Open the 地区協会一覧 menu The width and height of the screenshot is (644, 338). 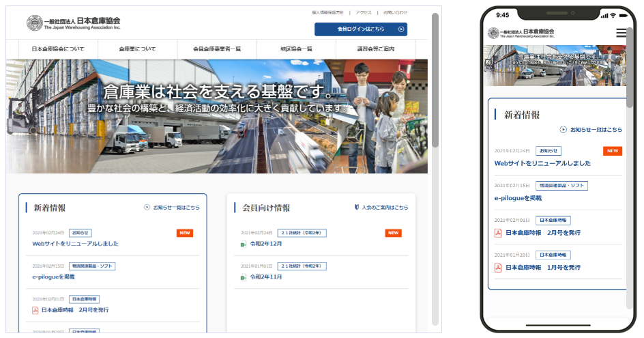tap(296, 49)
